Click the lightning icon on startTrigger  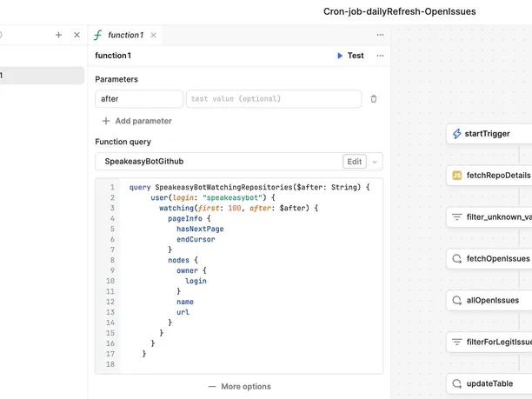click(456, 134)
